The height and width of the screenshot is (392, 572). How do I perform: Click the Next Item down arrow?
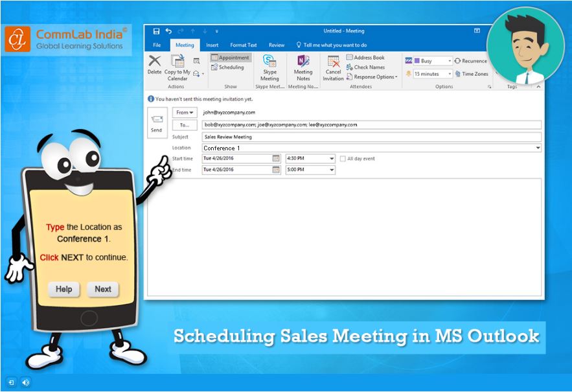(205, 31)
